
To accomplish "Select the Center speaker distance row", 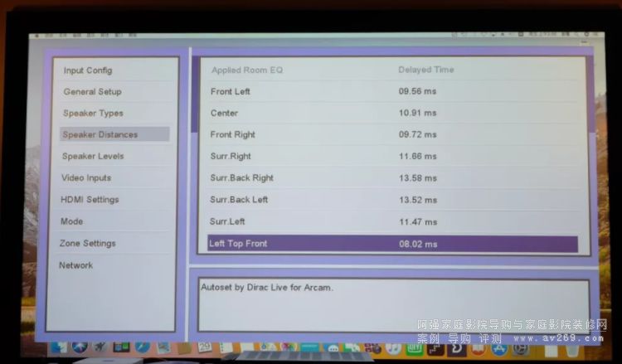I will click(x=391, y=113).
